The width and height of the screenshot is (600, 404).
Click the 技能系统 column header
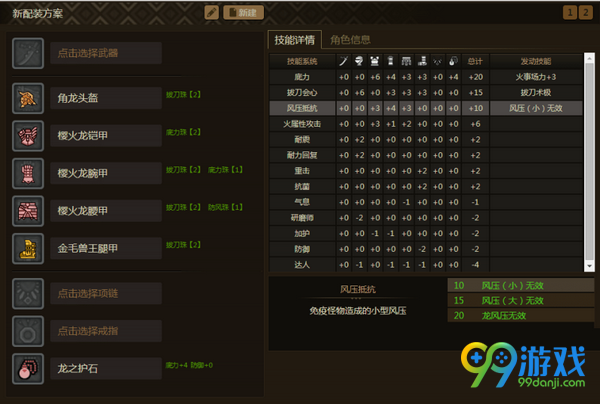click(x=302, y=61)
